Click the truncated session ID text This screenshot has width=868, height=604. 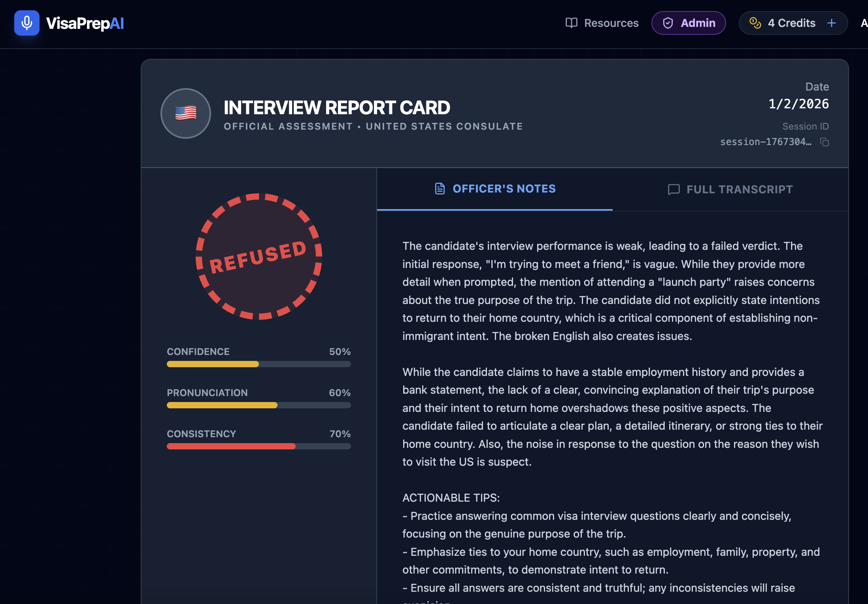(766, 142)
